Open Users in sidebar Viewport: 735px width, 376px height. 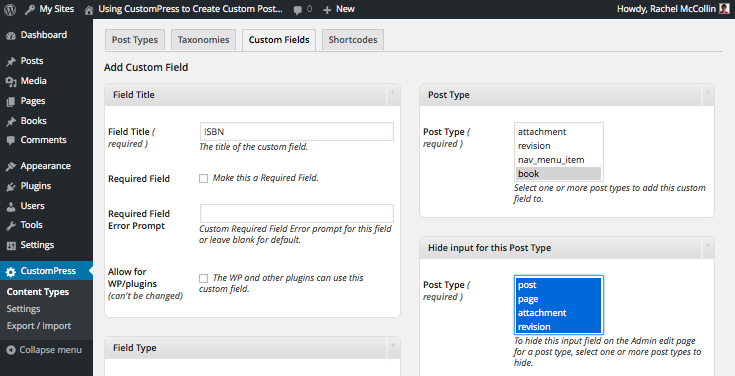(32, 206)
